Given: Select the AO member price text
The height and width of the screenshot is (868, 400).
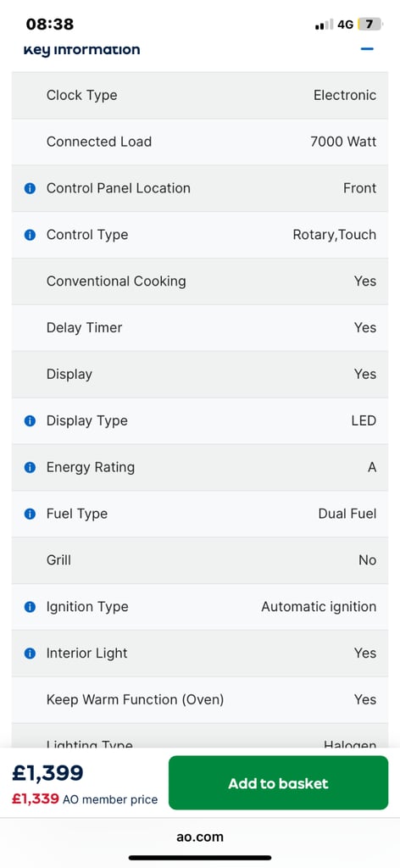Looking at the screenshot, I should (110, 799).
